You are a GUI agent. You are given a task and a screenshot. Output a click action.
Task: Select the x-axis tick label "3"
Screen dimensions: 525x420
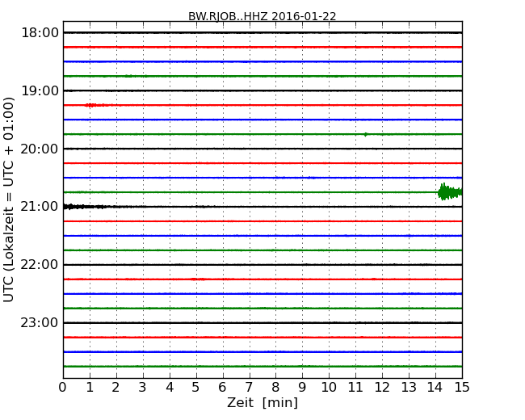[x=143, y=388]
